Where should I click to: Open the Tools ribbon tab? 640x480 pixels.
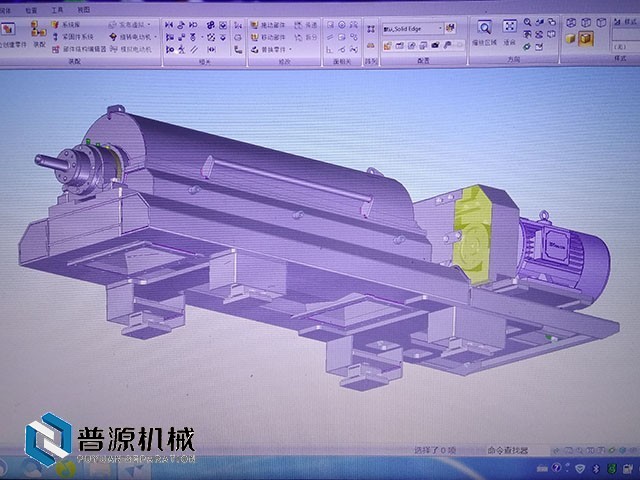tap(56, 7)
